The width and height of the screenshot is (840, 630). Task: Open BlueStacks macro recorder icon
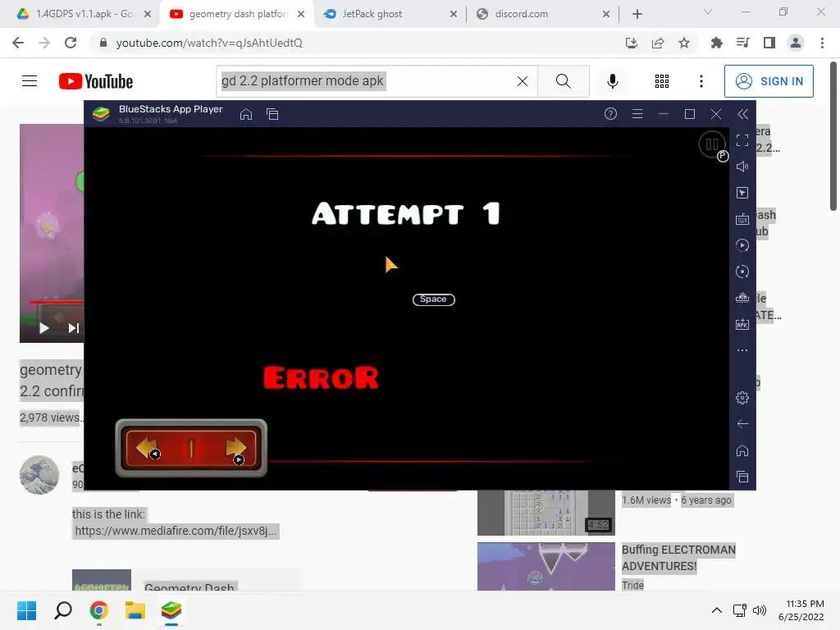pos(742,245)
